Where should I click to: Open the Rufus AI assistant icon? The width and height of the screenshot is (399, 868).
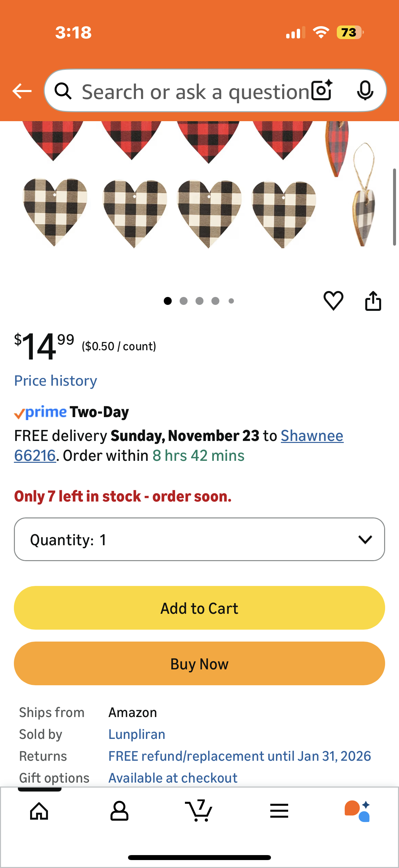click(357, 811)
